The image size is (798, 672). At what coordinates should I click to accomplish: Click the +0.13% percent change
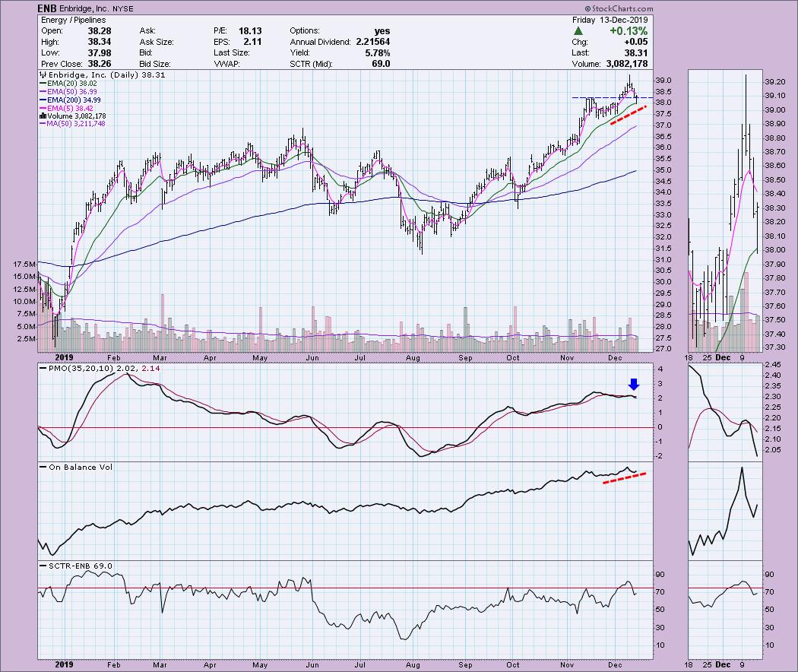tap(629, 31)
